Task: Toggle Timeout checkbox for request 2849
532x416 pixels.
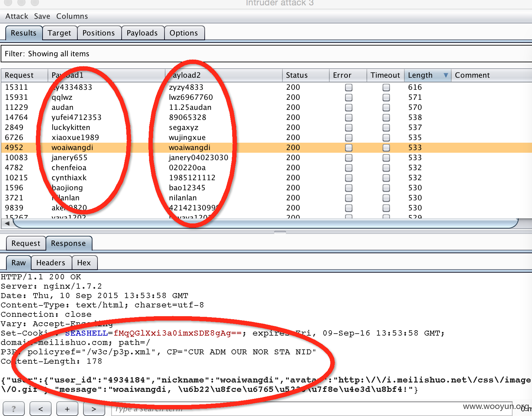Action: pyautogui.click(x=386, y=128)
